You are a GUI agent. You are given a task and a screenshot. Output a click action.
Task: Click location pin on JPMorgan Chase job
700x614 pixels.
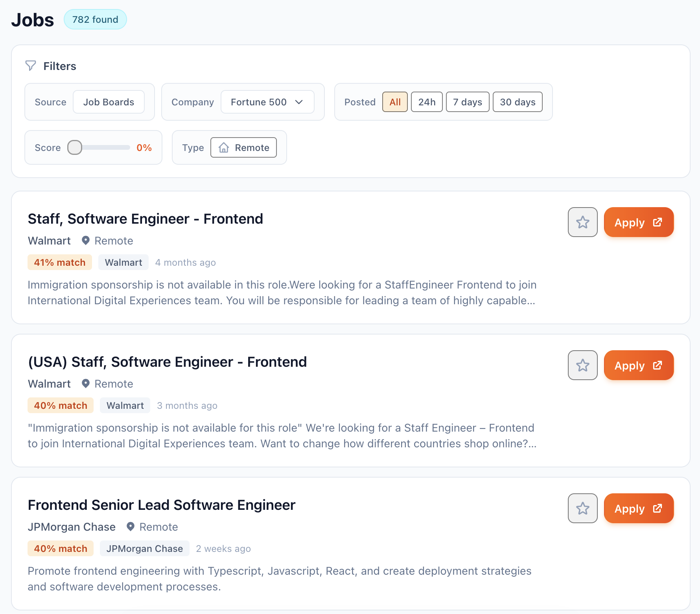point(131,527)
